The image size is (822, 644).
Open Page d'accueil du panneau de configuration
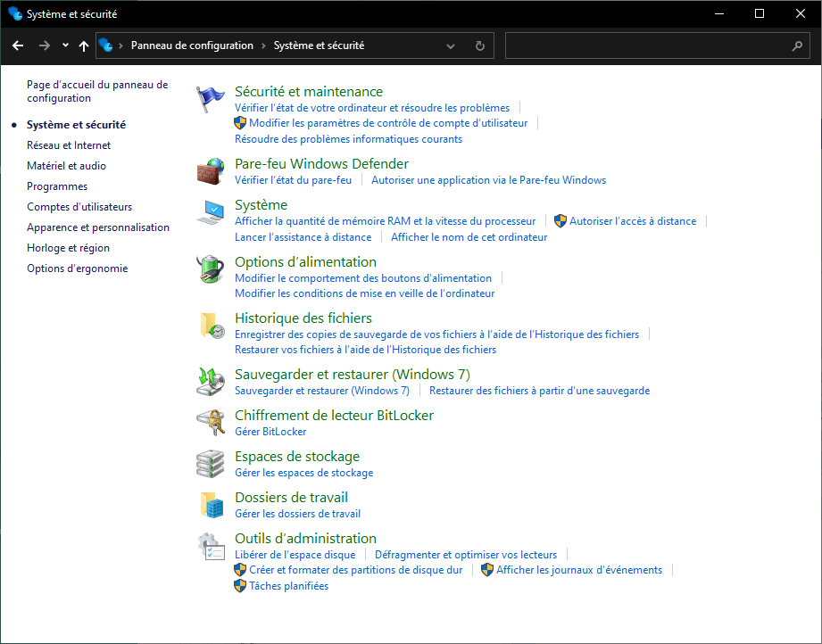tap(97, 91)
